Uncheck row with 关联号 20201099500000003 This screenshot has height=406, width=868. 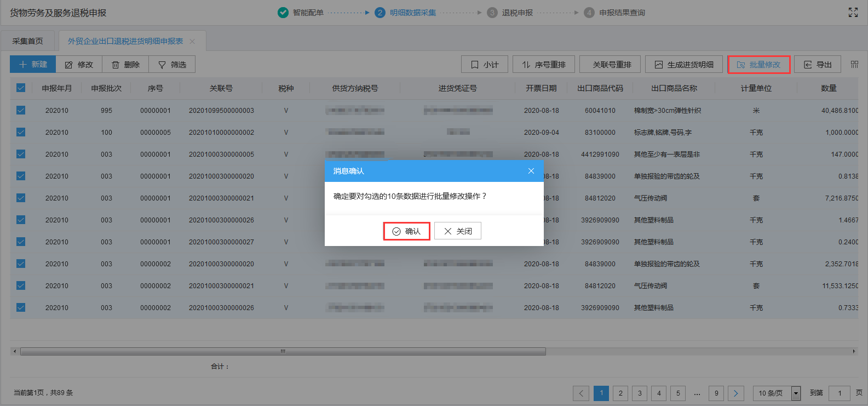click(x=21, y=110)
